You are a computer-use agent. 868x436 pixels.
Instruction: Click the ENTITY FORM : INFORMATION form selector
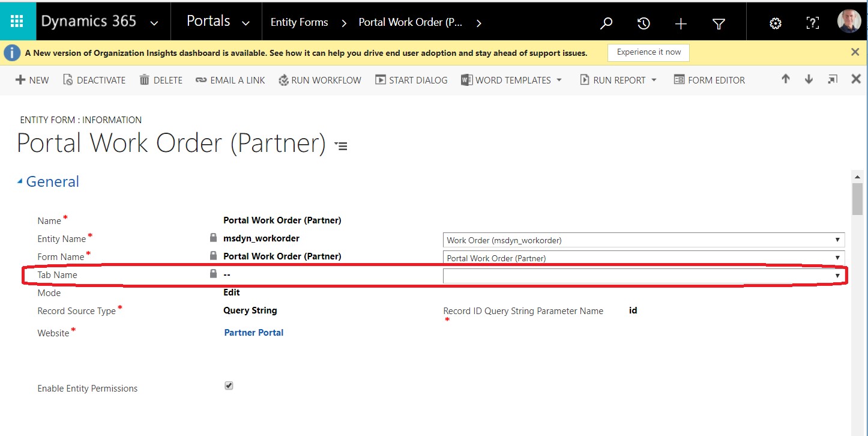81,120
